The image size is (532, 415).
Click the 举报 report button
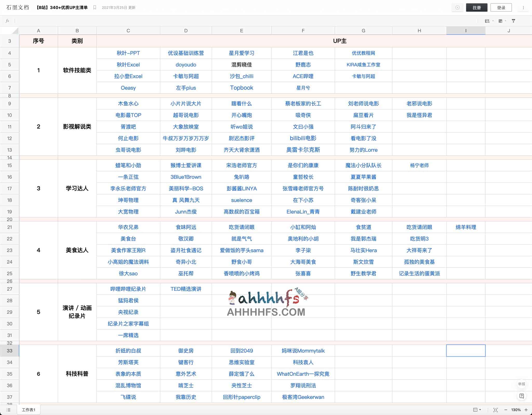[521, 384]
